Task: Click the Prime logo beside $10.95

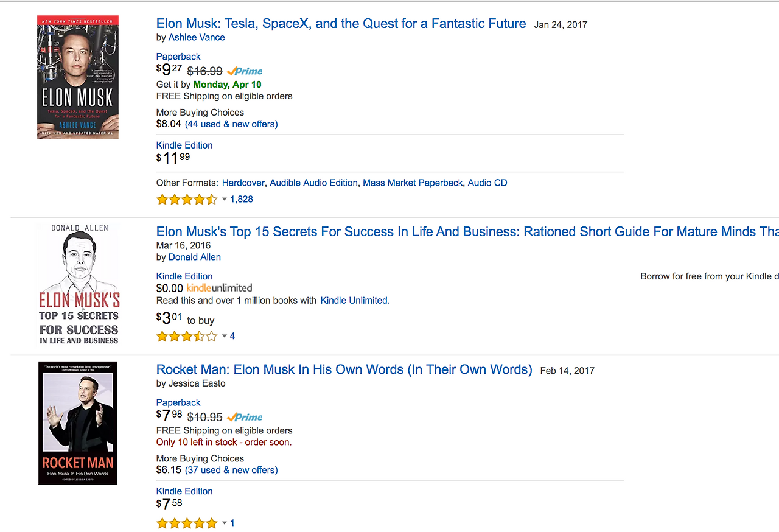Action: [245, 417]
